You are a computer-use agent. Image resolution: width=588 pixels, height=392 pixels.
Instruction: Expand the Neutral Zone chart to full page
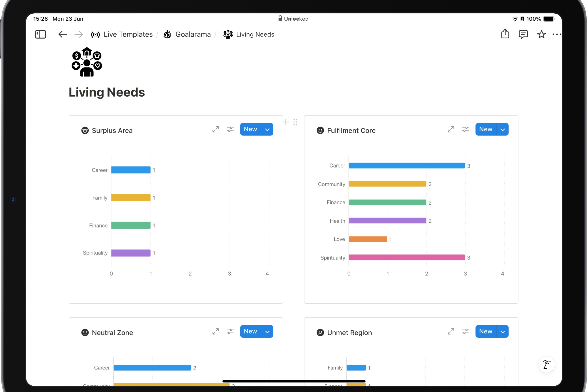click(x=215, y=331)
